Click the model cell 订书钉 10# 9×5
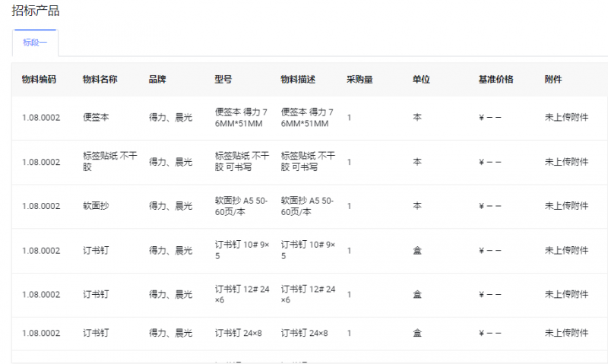Image resolution: width=608 pixels, height=364 pixels. click(242, 251)
